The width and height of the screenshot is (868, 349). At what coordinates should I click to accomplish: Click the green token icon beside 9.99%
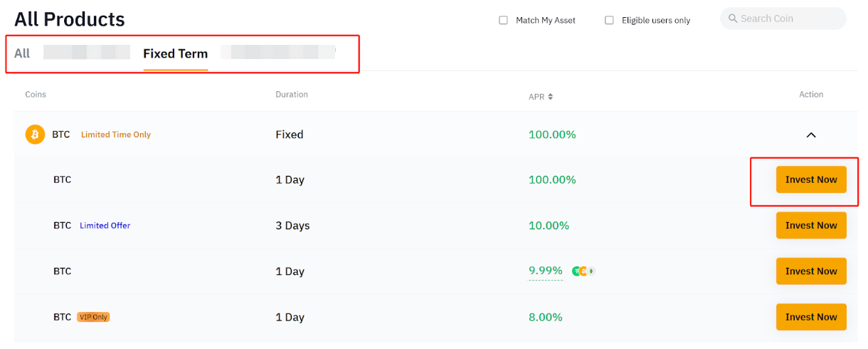(576, 271)
